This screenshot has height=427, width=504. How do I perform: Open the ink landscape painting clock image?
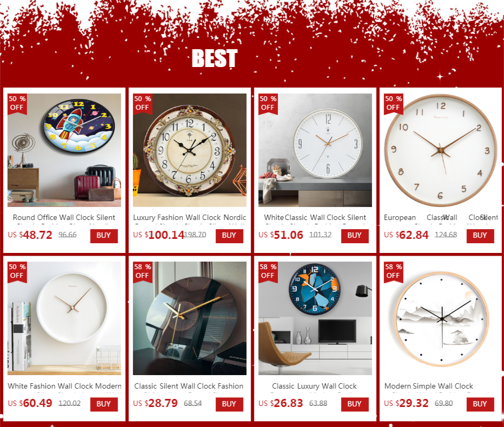pos(441,318)
